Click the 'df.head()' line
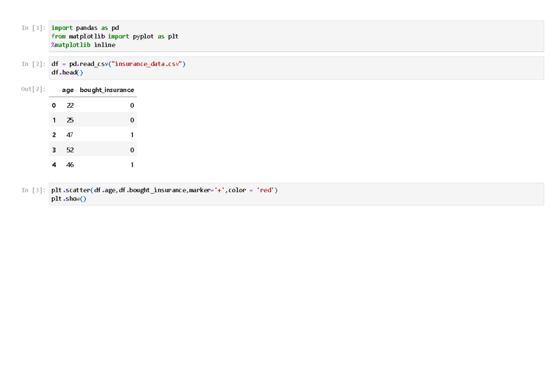The width and height of the screenshot is (555, 392). [x=68, y=73]
